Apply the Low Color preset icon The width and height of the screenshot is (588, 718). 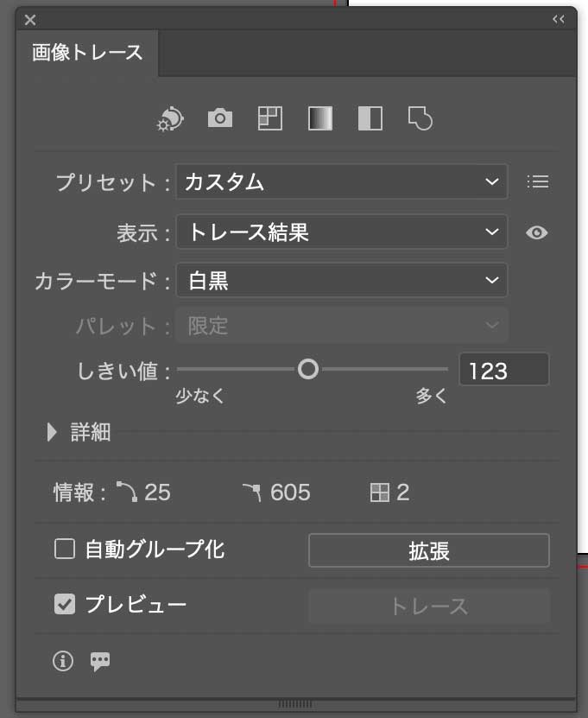tap(270, 118)
